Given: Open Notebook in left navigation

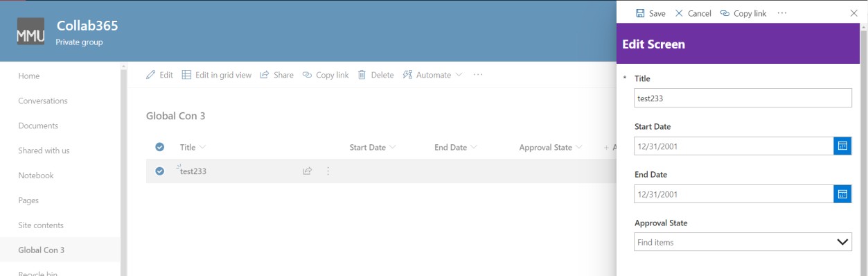Looking at the screenshot, I should [36, 175].
